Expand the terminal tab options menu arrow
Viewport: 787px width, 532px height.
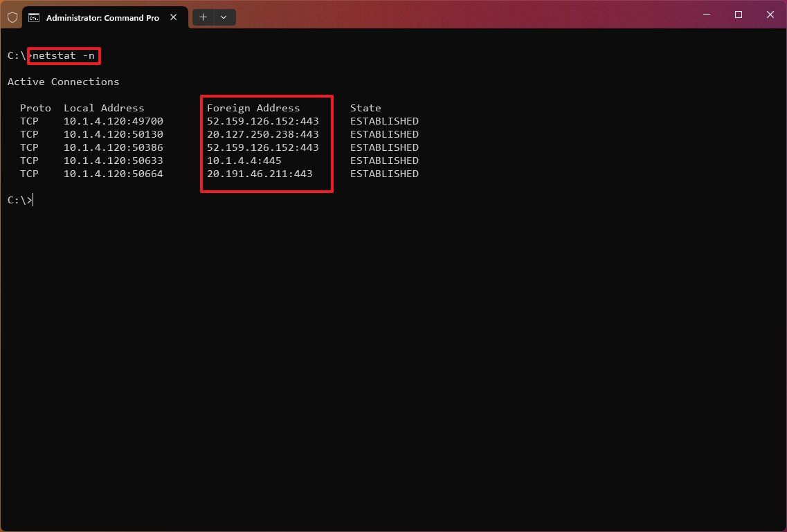tap(223, 17)
